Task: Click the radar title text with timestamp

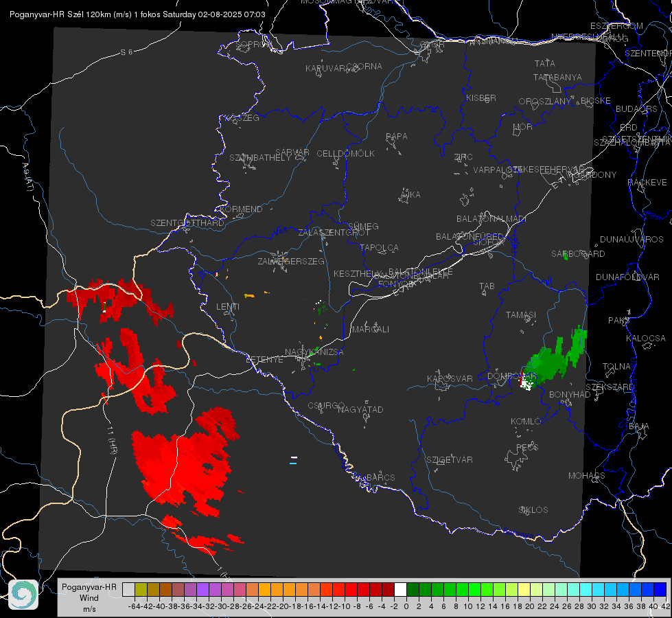Action: coord(137,14)
